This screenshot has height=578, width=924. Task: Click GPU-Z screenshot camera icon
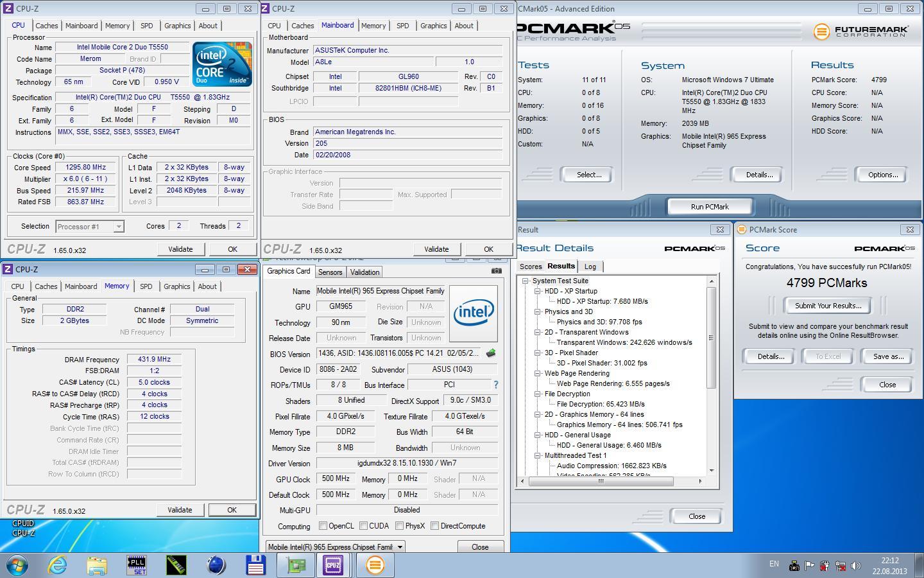(496, 271)
